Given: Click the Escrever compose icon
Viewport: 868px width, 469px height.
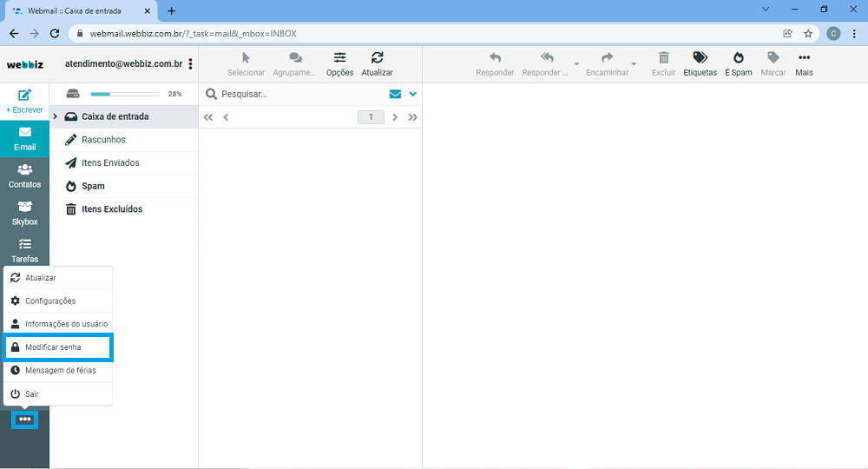Looking at the screenshot, I should click(x=24, y=96).
